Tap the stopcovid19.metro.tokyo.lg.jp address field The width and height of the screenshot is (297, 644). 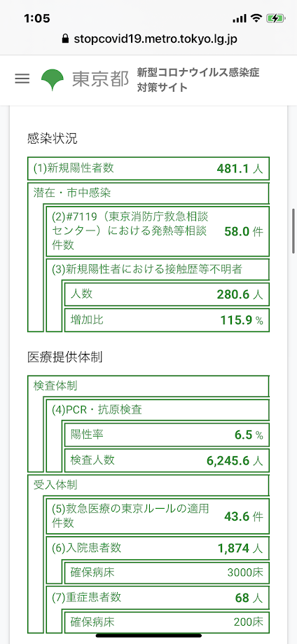(x=148, y=39)
